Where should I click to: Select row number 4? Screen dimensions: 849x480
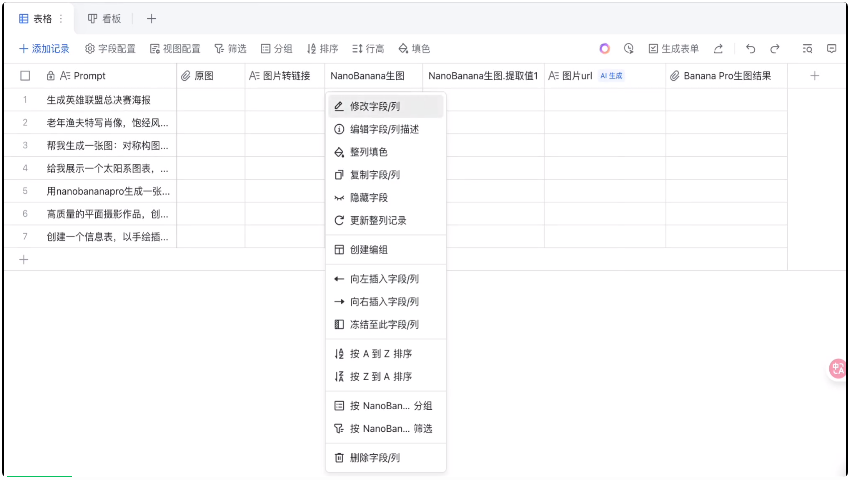(x=25, y=168)
